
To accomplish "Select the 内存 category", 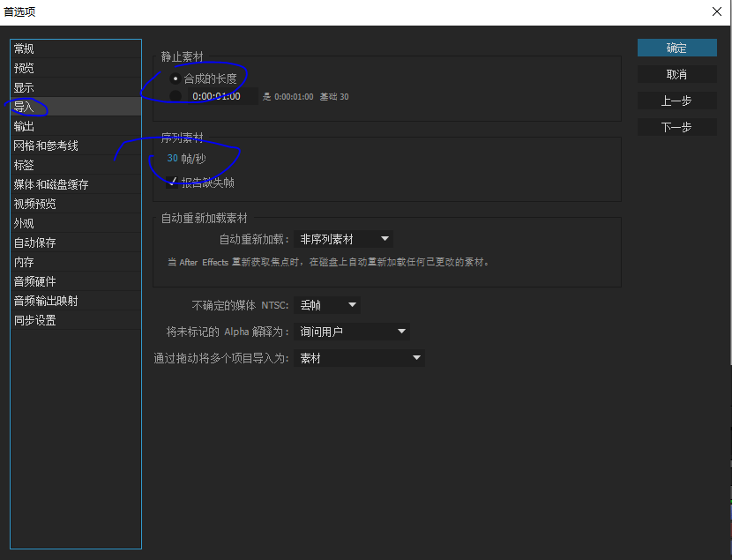I will (x=76, y=262).
